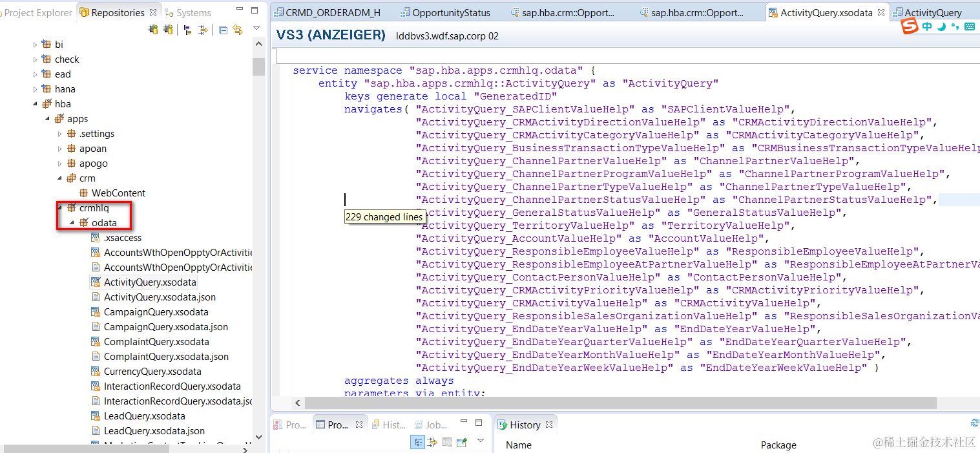The width and height of the screenshot is (980, 453).
Task: Switch to the Hist... tab in bottom panel
Action: point(389,425)
